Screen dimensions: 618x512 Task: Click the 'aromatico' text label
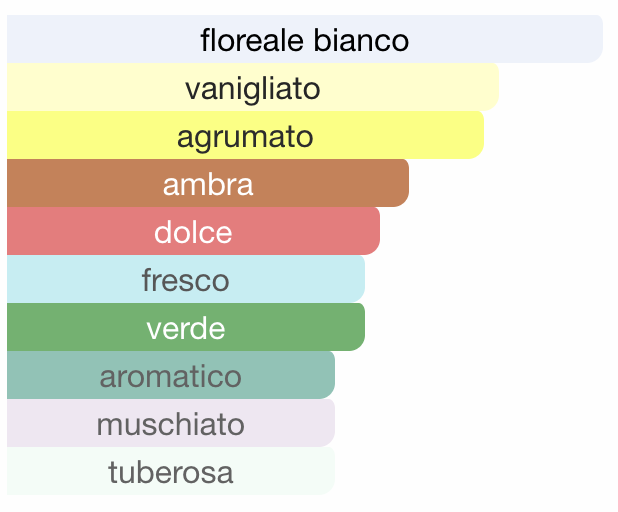[171, 376]
